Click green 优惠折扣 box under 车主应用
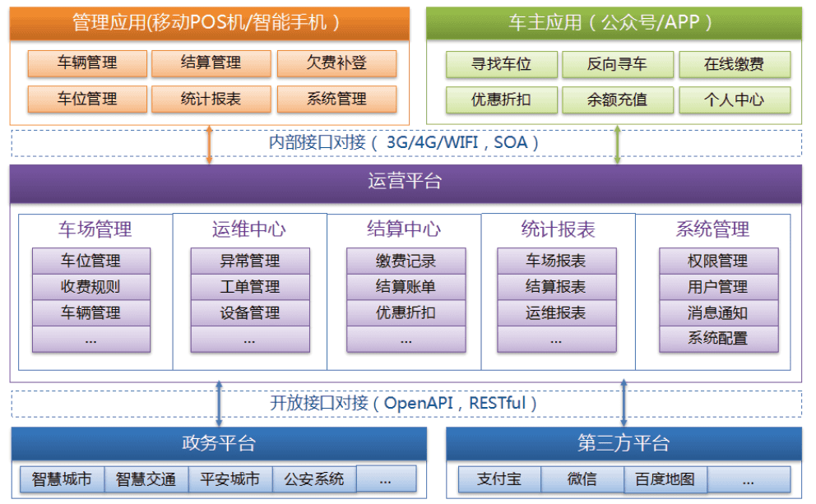Viewport: 816px width, 504px height. click(x=502, y=99)
